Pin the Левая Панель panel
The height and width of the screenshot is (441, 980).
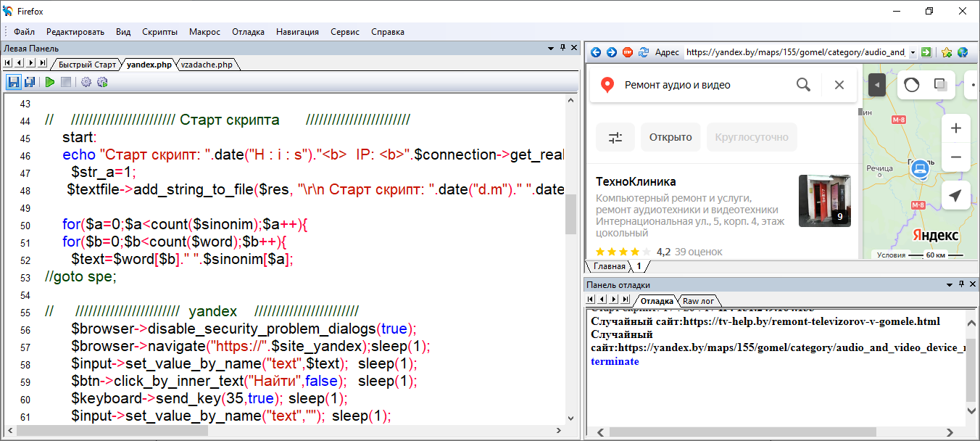pos(562,48)
